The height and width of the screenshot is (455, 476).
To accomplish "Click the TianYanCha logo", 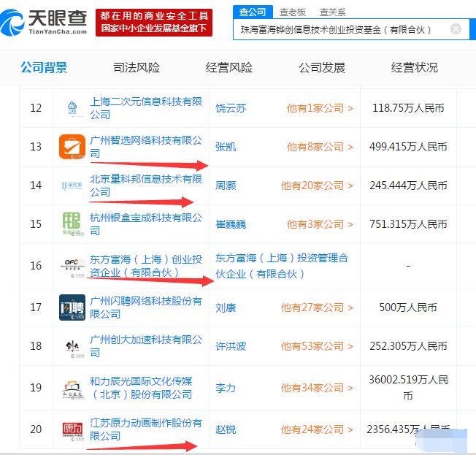I will coord(43,22).
